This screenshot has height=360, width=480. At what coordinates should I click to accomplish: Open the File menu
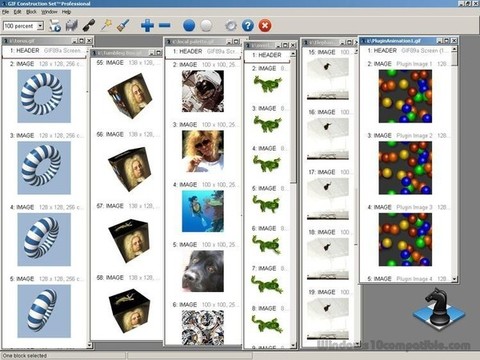(x=5, y=12)
